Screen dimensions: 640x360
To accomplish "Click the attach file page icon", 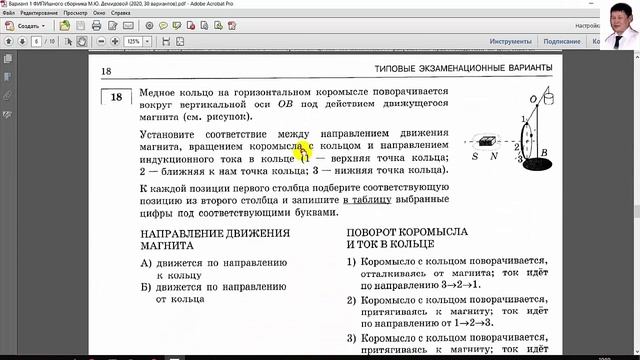I will 204,26.
